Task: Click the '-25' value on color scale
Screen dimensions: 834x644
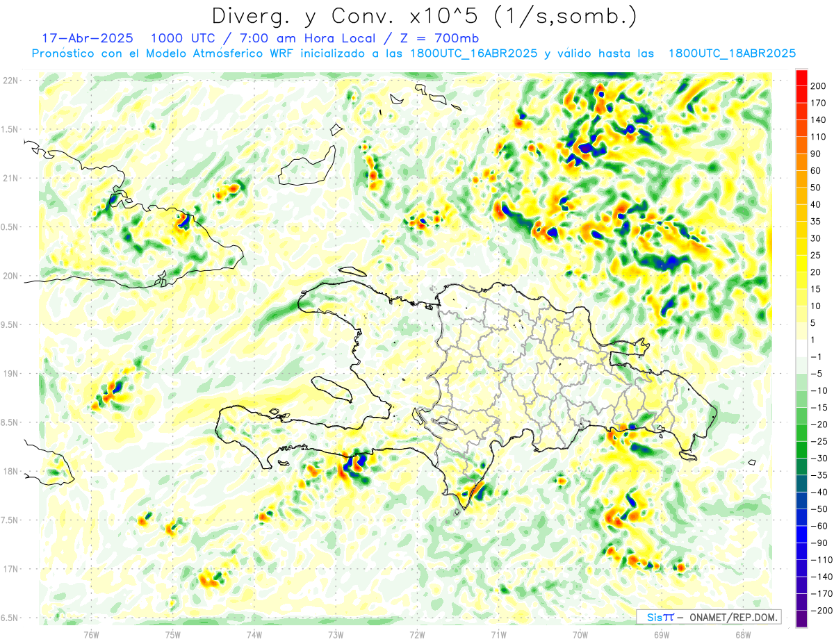Action: click(820, 441)
